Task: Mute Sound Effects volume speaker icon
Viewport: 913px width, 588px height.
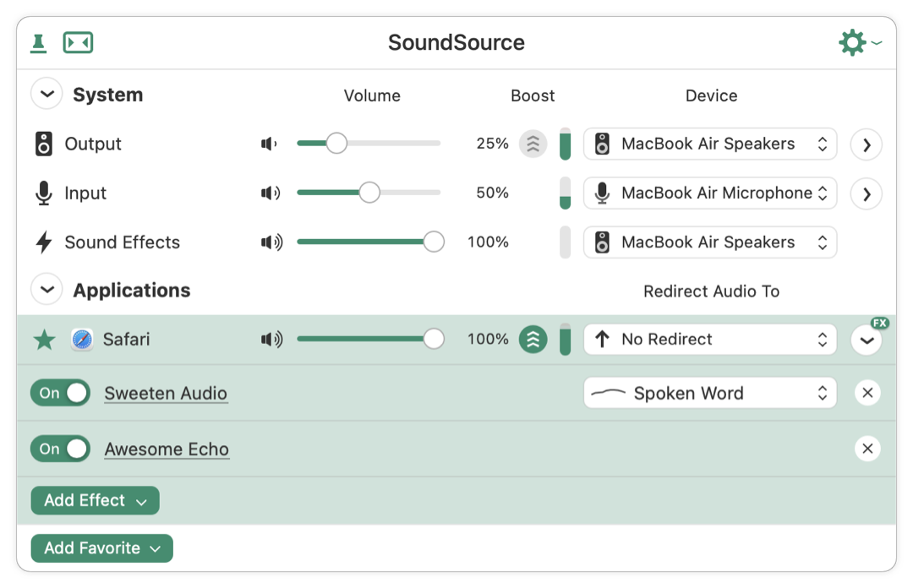Action: [x=272, y=242]
